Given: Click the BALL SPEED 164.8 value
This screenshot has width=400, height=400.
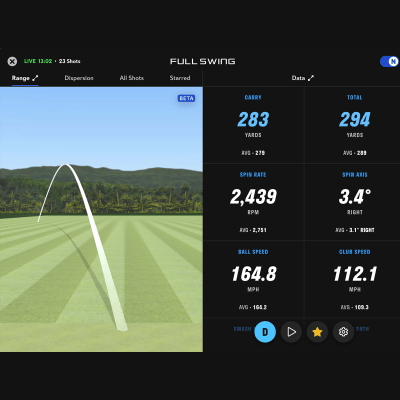Looking at the screenshot, I should click(x=254, y=274).
